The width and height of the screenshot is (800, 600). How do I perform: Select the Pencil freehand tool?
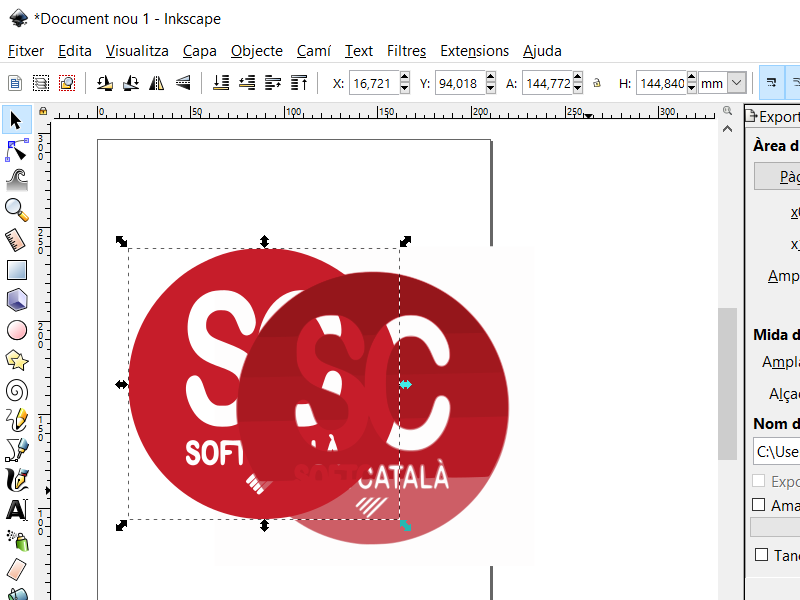click(16, 420)
